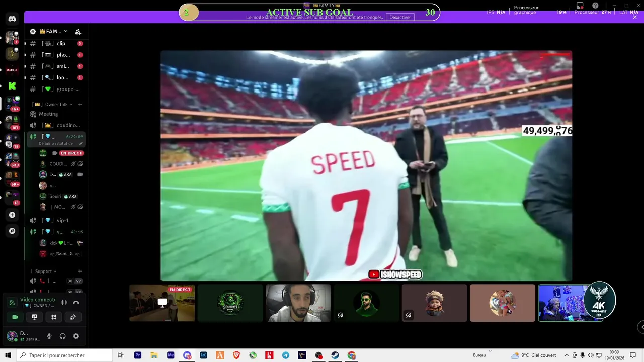Image resolution: width=644 pixels, height=362 pixels.
Task: Open Brave browser from taskbar
Action: pyautogui.click(x=236, y=355)
